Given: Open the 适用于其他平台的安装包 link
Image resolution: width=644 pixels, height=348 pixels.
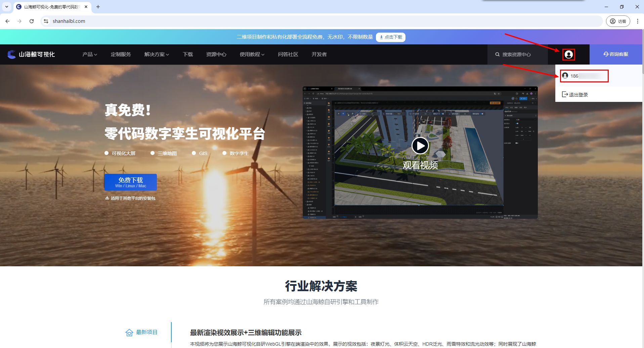Looking at the screenshot, I should tap(133, 198).
